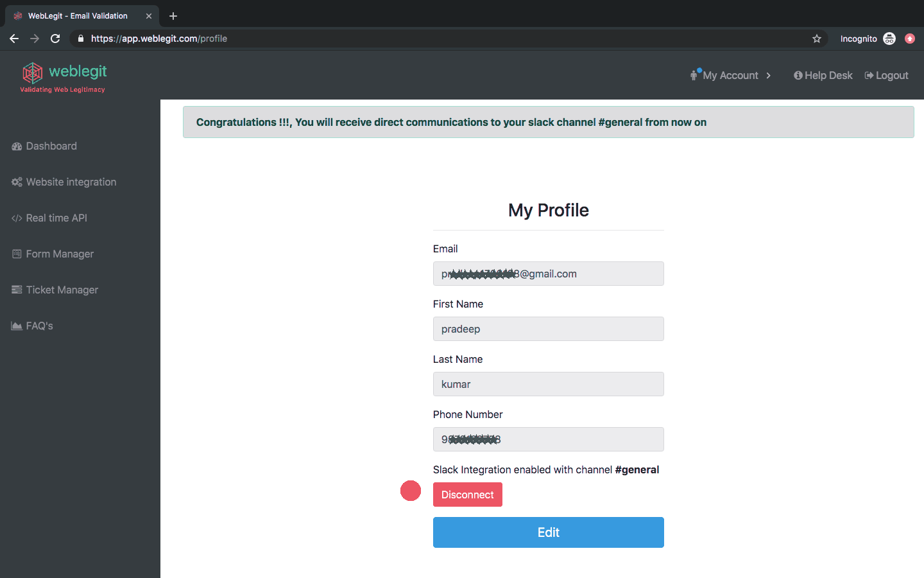Viewport: 924px width, 578px height.
Task: Click the Logout link
Action: coord(887,75)
